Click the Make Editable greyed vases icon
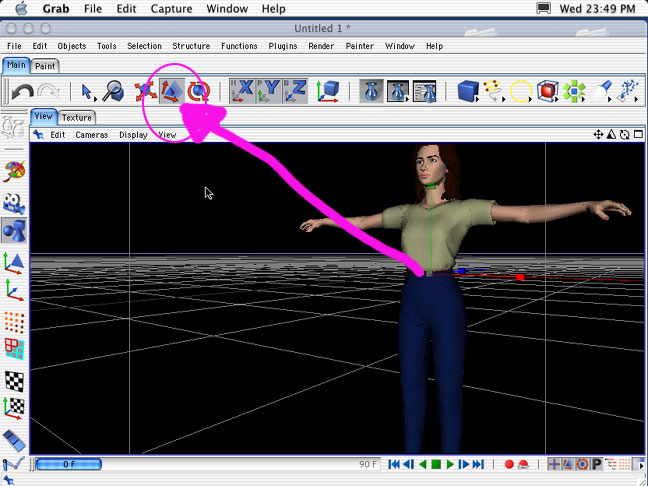Viewport: 648px width, 486px height. 14,127
